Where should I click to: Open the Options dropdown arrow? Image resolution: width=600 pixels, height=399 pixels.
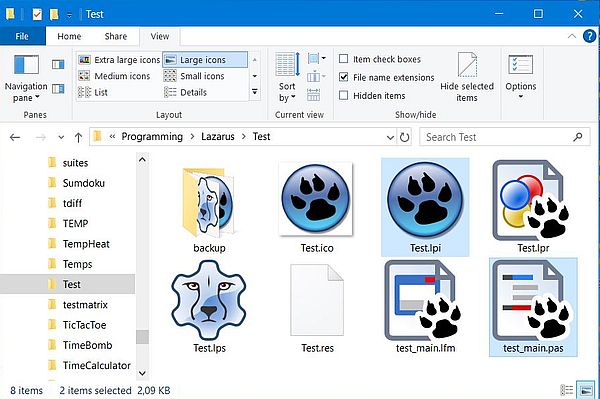520,97
